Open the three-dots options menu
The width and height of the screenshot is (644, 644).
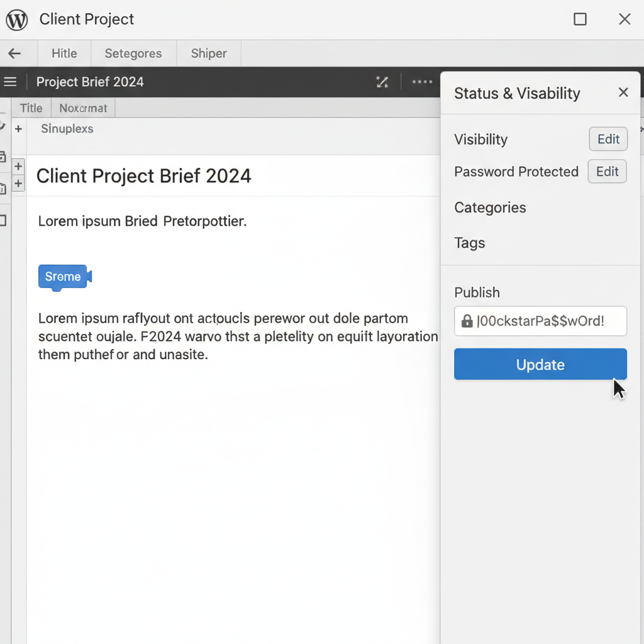click(x=421, y=82)
